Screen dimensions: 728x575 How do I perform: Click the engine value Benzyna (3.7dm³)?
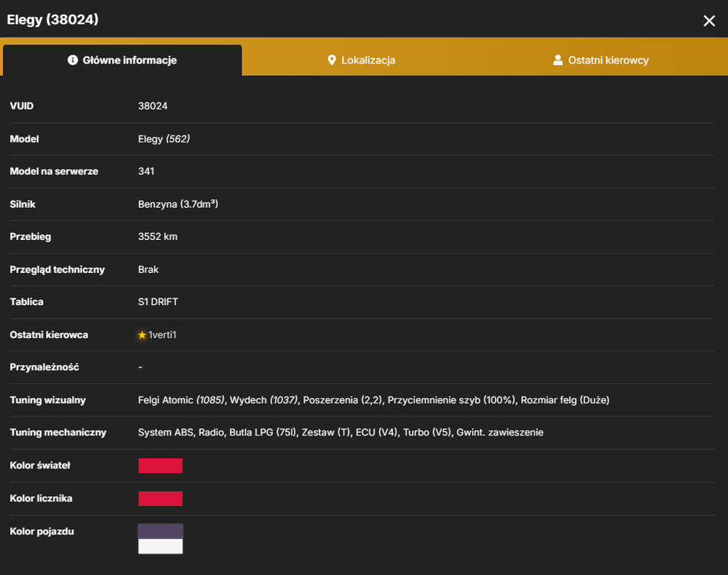pos(178,204)
